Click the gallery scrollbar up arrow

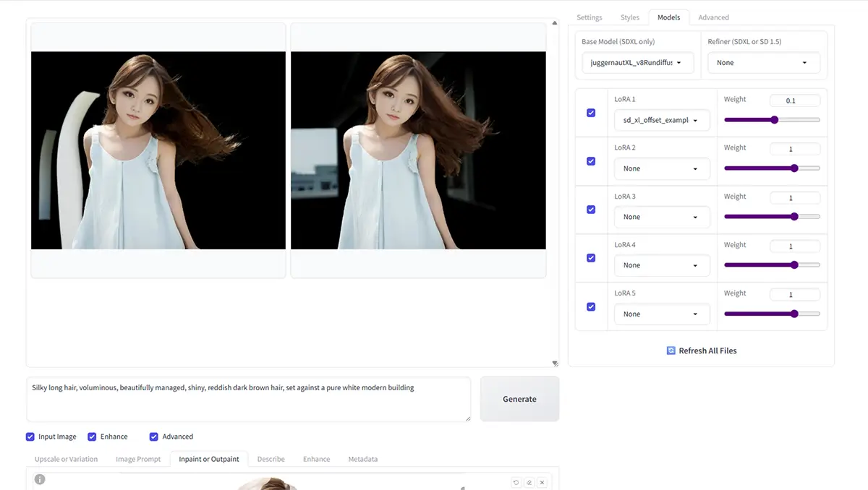555,23
